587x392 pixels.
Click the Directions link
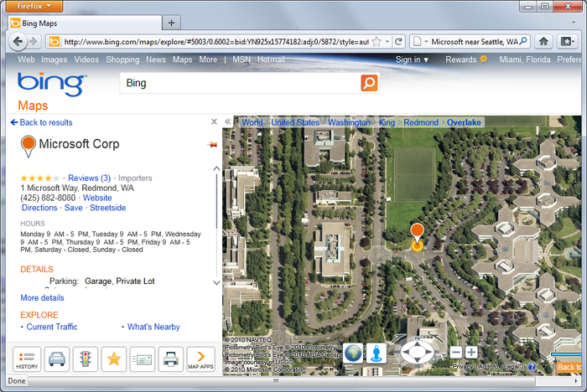pos(39,208)
